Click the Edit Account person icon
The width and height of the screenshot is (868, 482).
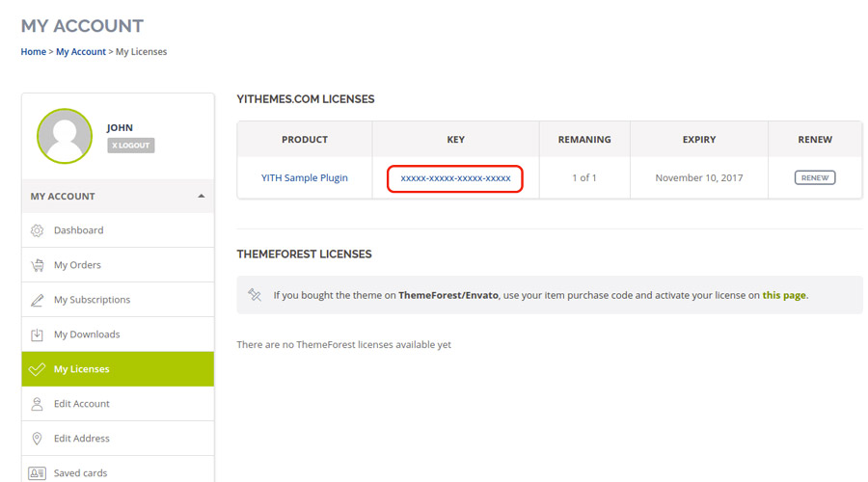point(37,404)
